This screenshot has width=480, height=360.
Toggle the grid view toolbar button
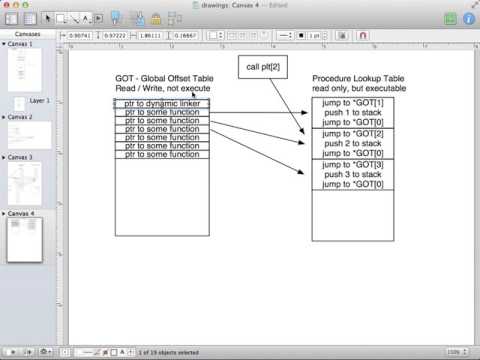point(29,19)
